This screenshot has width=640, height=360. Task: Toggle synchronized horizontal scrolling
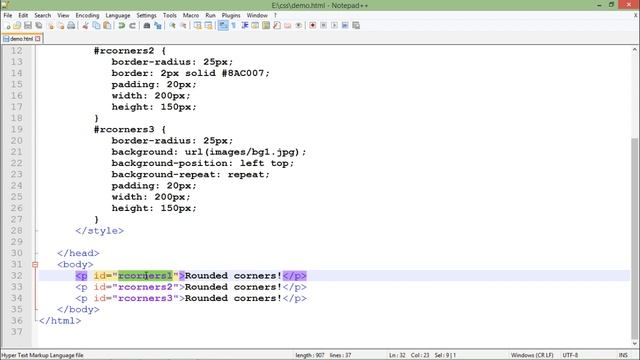pos(209,26)
